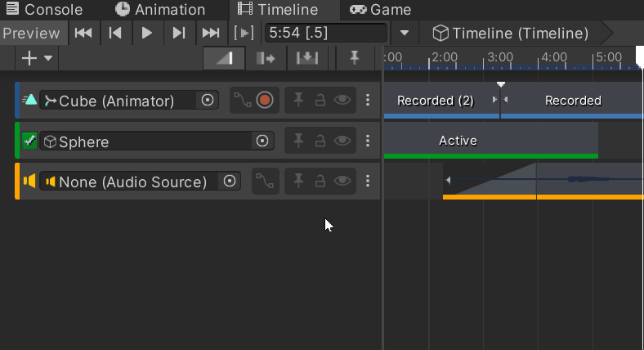The width and height of the screenshot is (644, 350).
Task: Hide the Sphere track with the eye icon
Action: coord(342,141)
